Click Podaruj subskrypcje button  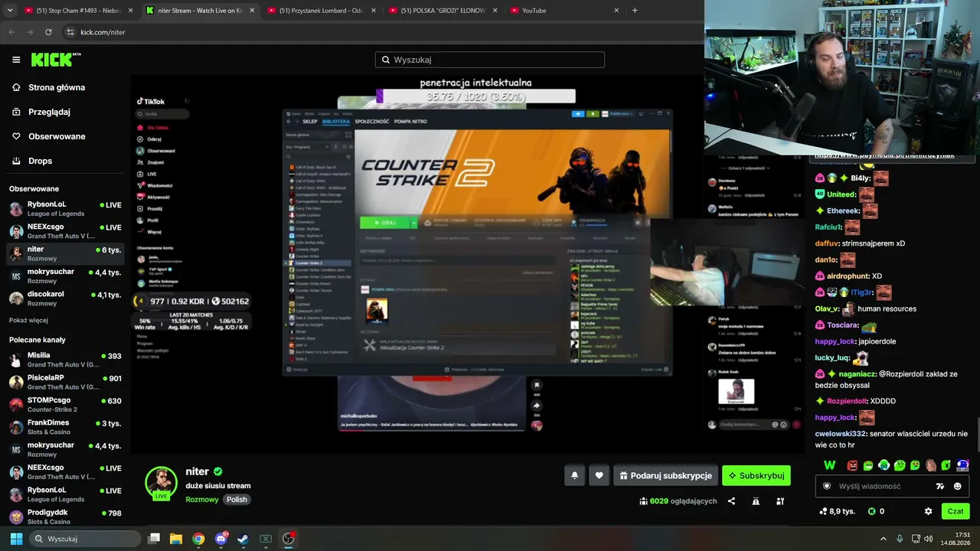tap(665, 475)
